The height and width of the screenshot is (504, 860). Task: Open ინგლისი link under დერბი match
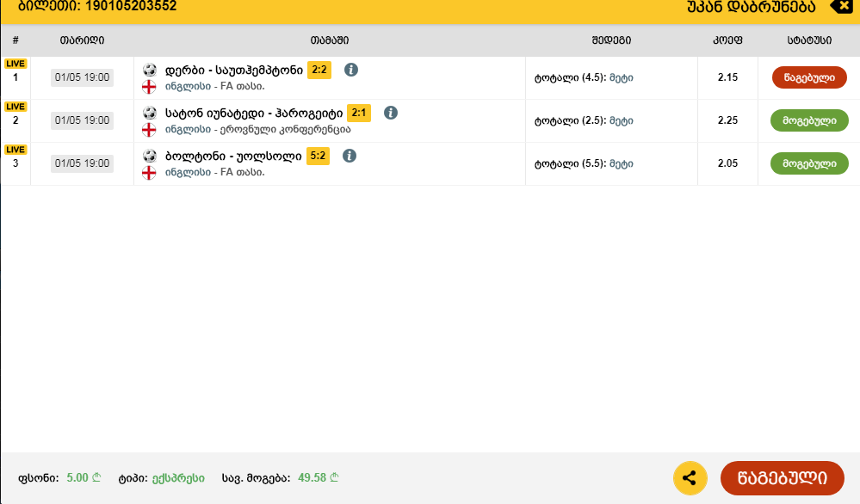point(189,87)
